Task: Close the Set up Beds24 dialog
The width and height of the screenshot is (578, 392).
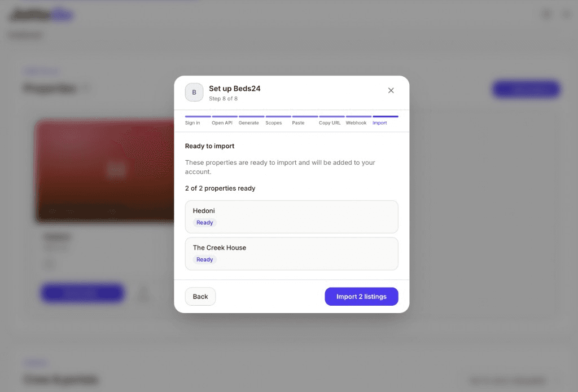Action: [x=391, y=90]
